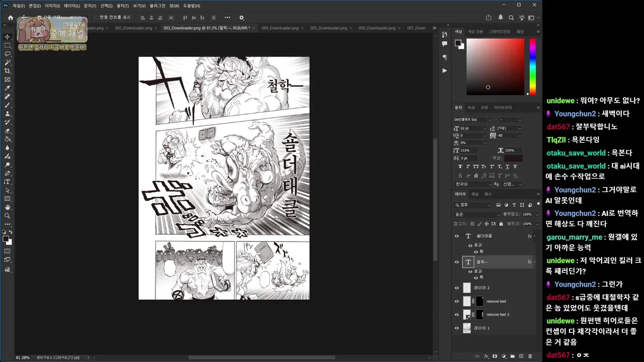Toggle visibility of remove text 2 layer
The height and width of the screenshot is (362, 644).
click(x=457, y=315)
